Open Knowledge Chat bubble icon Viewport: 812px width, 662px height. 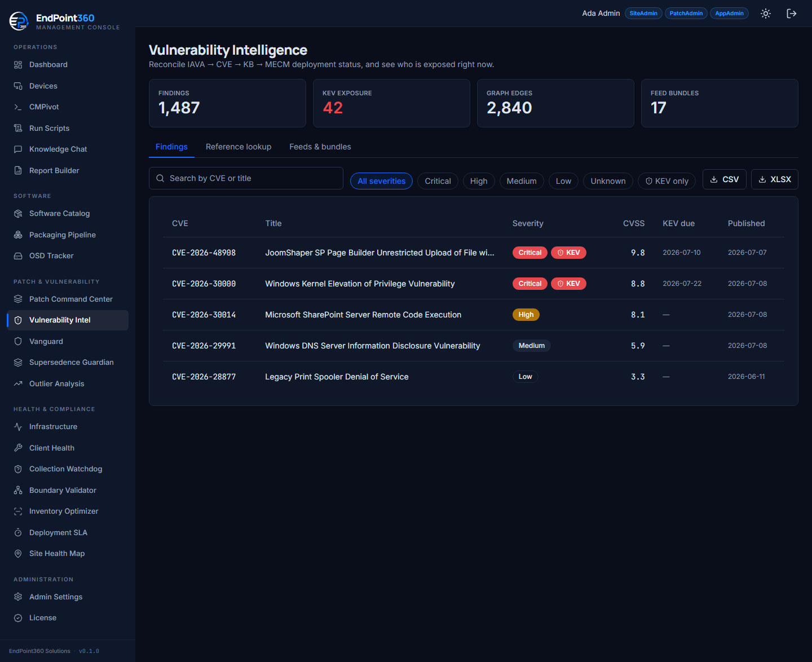click(x=18, y=149)
